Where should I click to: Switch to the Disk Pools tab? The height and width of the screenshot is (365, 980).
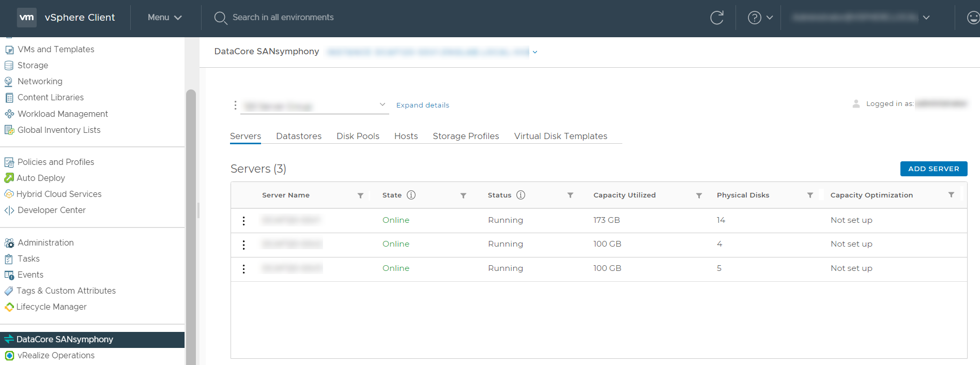click(358, 136)
